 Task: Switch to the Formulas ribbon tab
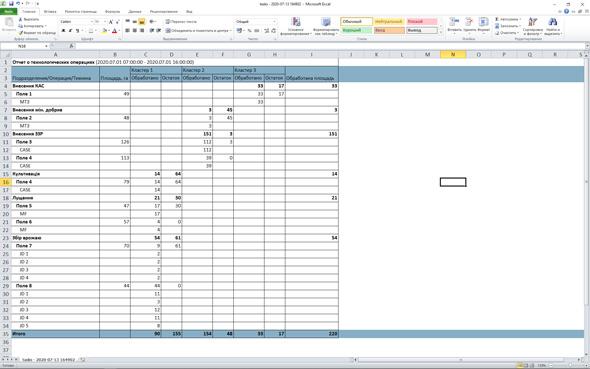point(113,12)
